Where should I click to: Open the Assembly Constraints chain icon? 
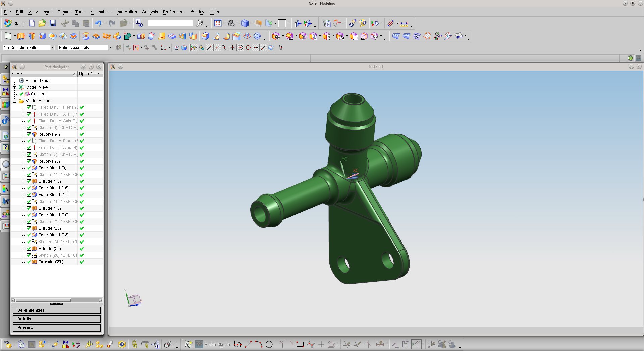[135, 344]
